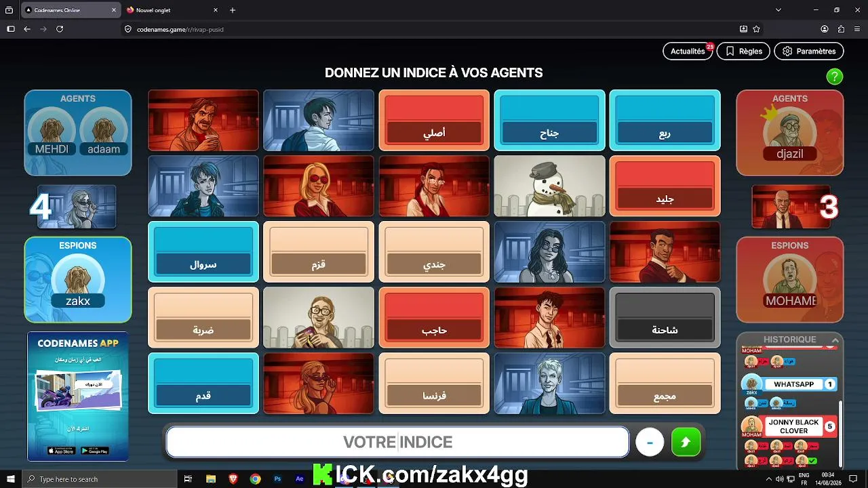Open the browser account profile icon
This screenshot has width=868, height=488.
click(x=825, y=29)
